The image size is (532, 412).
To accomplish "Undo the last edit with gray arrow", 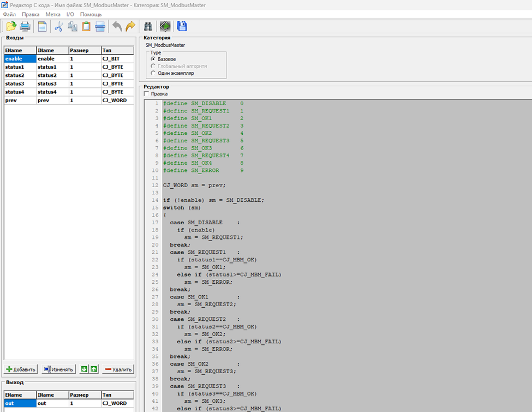I will point(117,26).
